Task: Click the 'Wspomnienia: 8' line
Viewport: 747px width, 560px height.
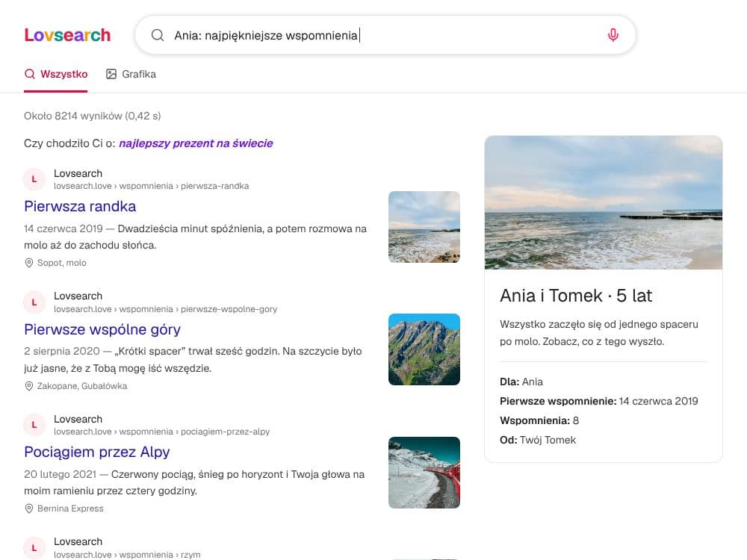Action: coord(539,420)
